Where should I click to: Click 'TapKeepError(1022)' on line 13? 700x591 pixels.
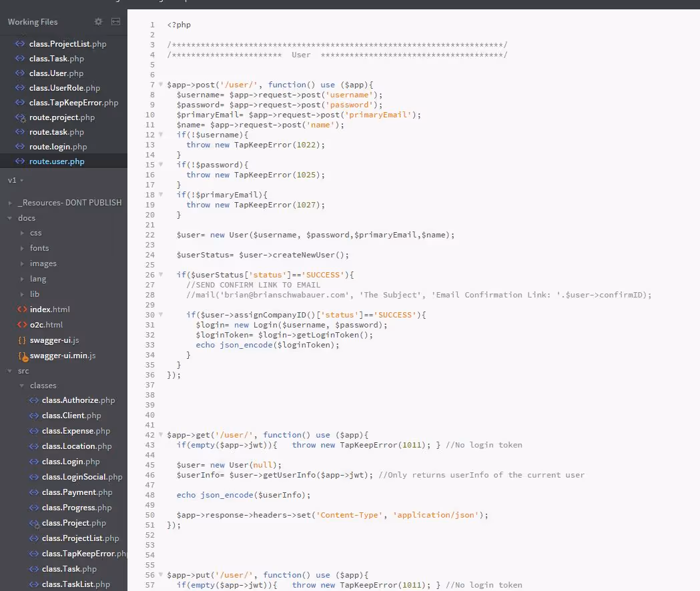tap(277, 145)
